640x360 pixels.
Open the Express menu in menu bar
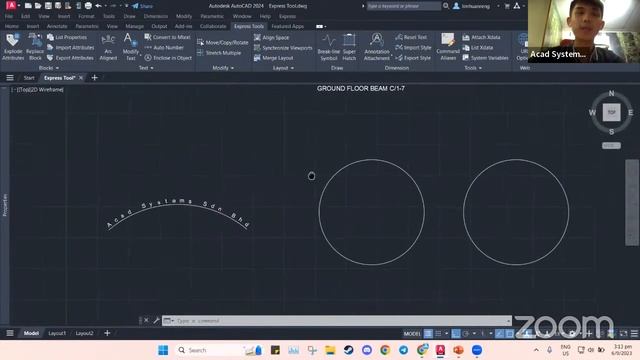[287, 16]
